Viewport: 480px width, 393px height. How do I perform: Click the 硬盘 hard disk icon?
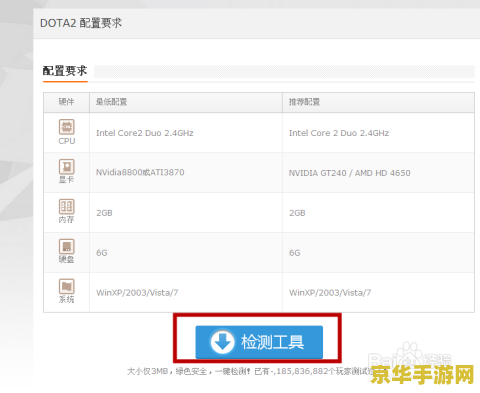point(67,247)
